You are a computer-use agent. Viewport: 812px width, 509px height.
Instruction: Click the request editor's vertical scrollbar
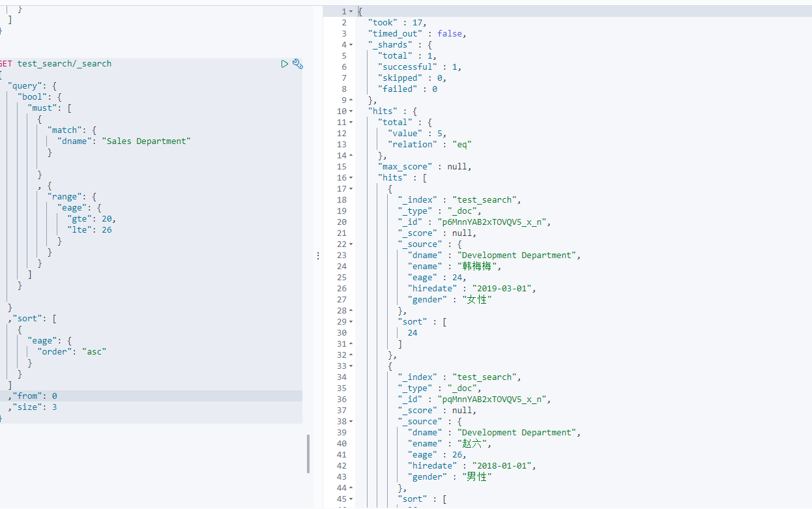pyautogui.click(x=308, y=454)
